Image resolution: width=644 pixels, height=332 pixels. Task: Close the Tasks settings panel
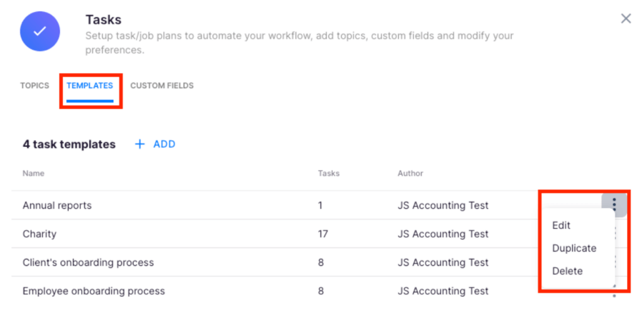(x=626, y=19)
